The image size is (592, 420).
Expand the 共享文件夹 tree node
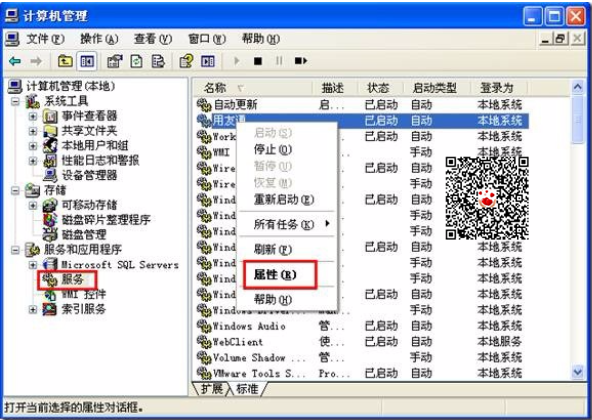[x=33, y=131]
